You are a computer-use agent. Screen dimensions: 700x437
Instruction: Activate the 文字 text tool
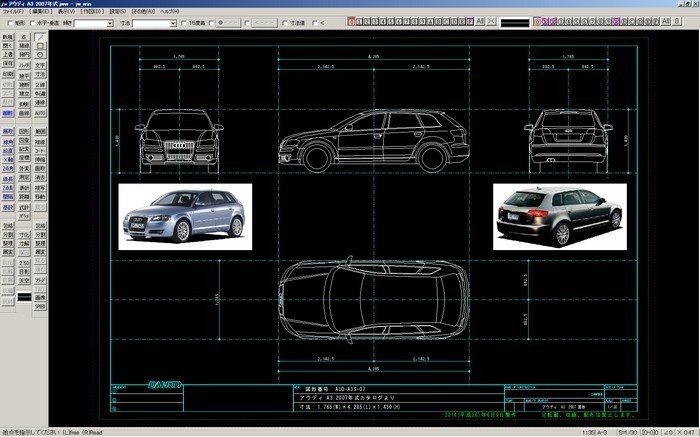coord(40,65)
